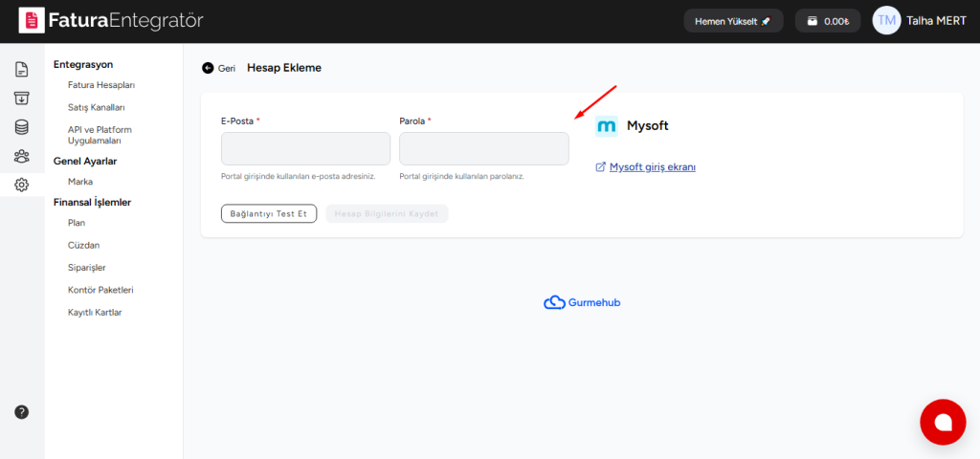This screenshot has height=459, width=980.
Task: Click the Hemen Yükselt upgrade button
Action: [x=733, y=21]
